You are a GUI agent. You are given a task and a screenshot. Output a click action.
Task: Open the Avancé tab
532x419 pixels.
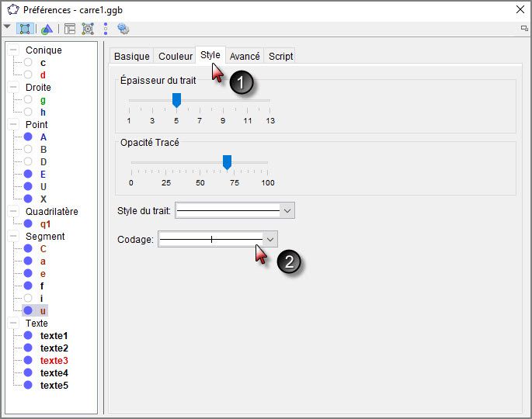tap(245, 57)
